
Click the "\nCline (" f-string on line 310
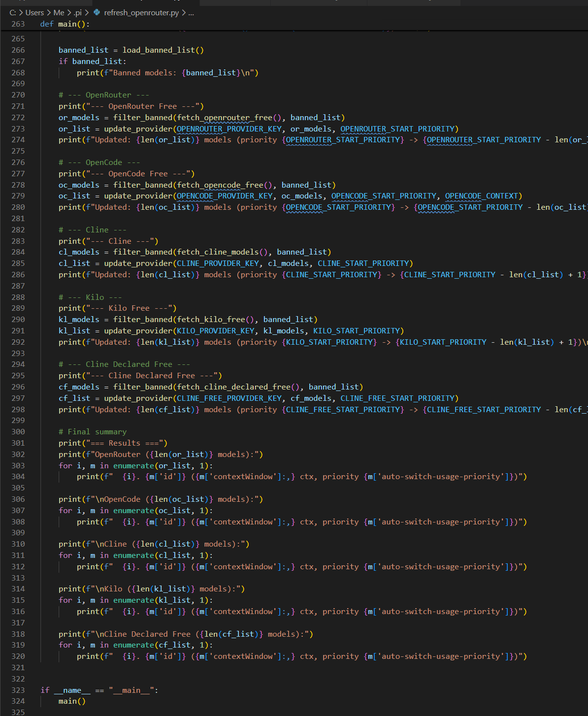(114, 544)
